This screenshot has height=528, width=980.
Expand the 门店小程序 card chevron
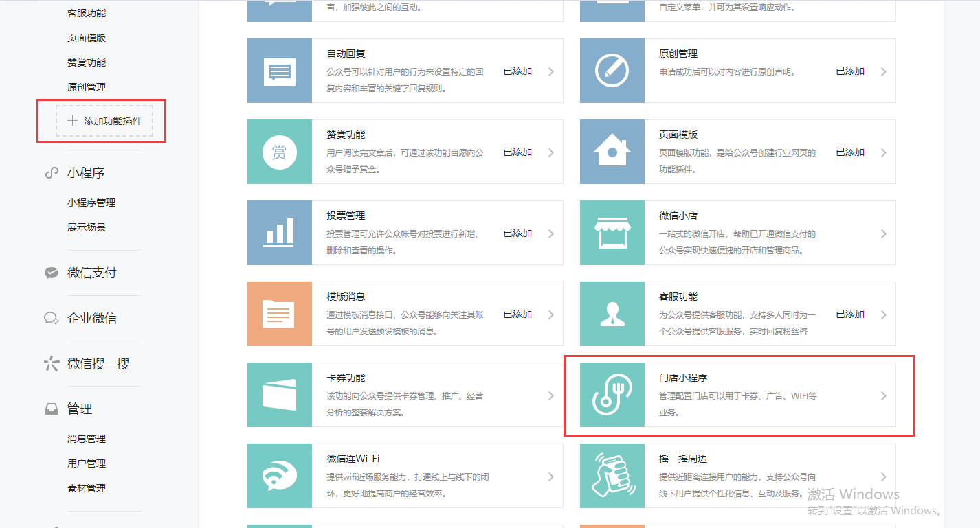point(884,395)
